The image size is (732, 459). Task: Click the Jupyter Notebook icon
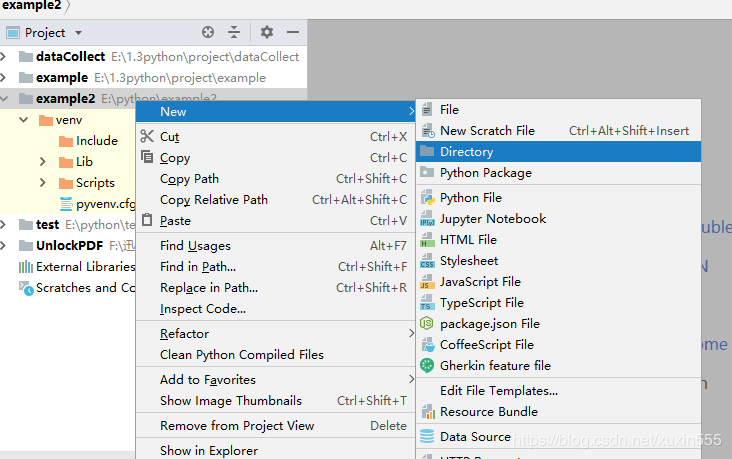tap(427, 219)
